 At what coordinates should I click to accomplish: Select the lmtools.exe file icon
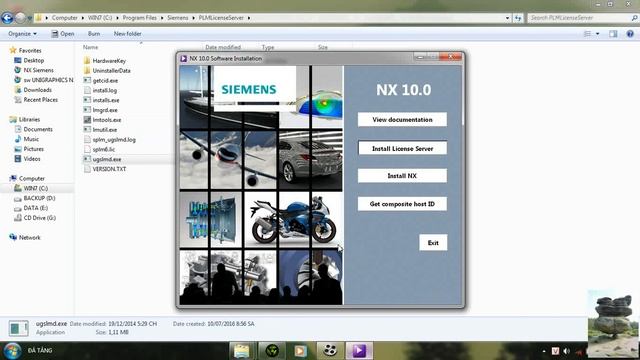point(87,120)
